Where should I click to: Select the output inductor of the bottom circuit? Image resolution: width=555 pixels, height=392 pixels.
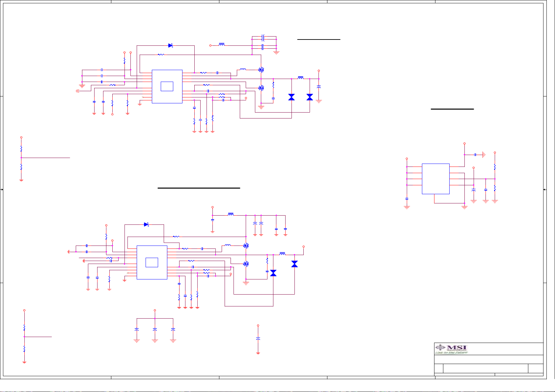(282, 253)
